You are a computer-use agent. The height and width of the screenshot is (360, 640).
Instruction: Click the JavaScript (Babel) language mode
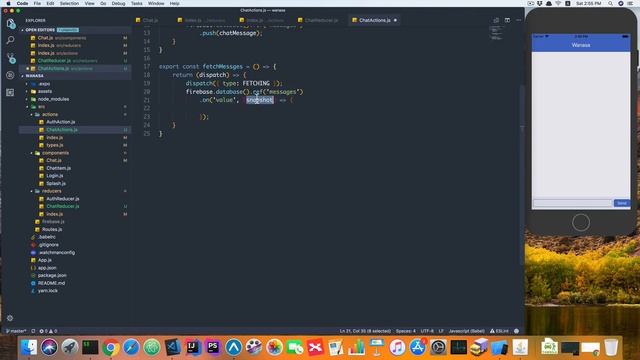(467, 331)
